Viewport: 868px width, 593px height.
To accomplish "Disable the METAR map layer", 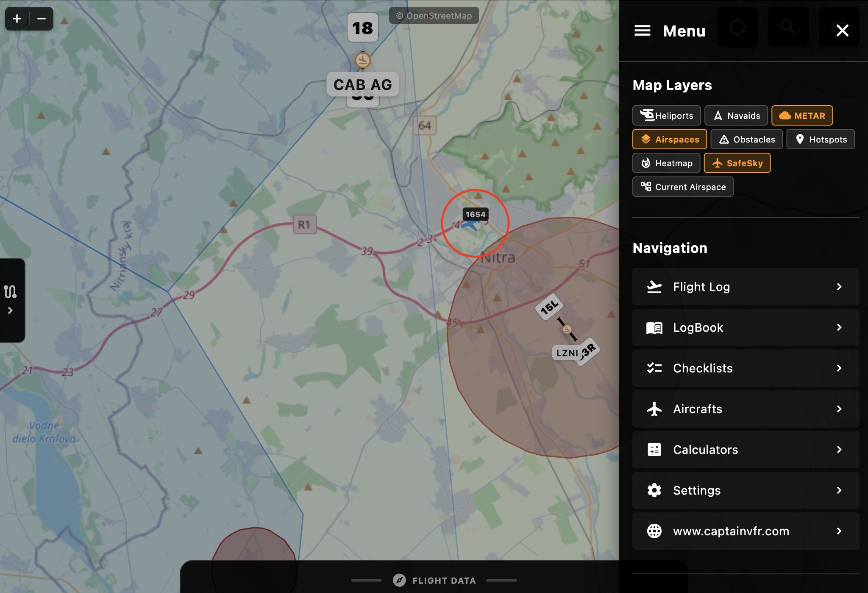I will (x=802, y=115).
